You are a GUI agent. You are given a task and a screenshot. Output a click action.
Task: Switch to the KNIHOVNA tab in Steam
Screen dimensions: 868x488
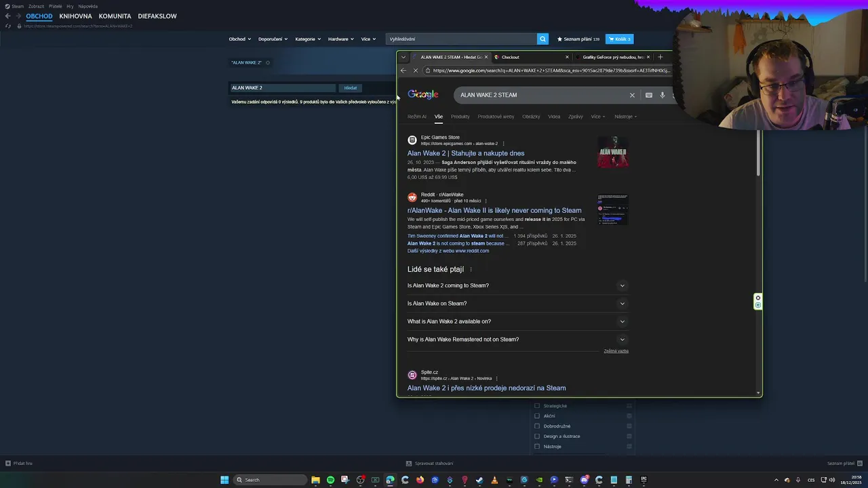(x=75, y=16)
